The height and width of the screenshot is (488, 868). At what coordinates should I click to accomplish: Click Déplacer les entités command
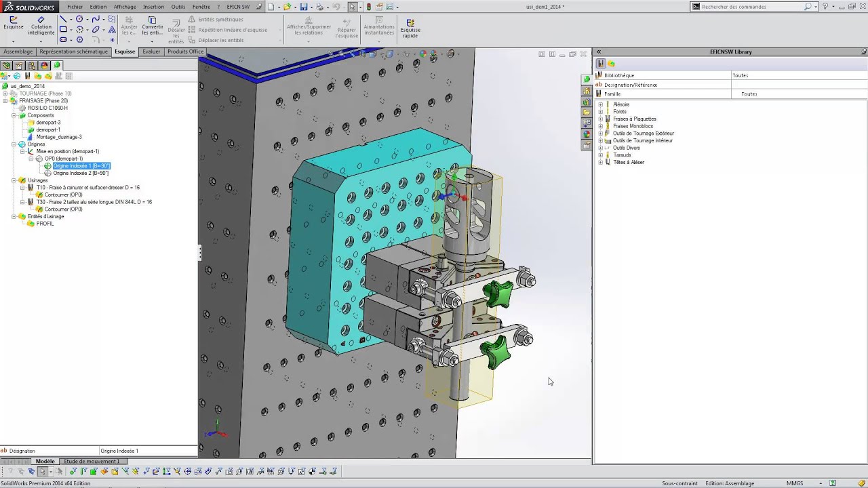click(x=216, y=40)
